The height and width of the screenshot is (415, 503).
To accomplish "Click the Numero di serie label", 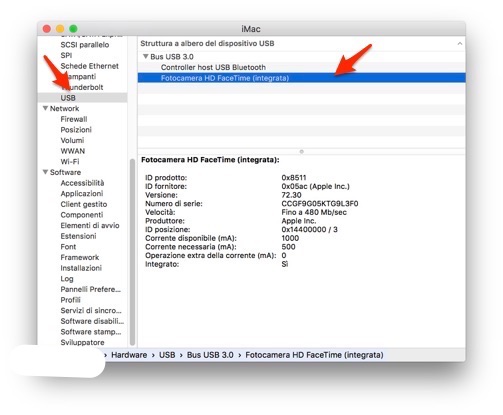I will pos(174,204).
